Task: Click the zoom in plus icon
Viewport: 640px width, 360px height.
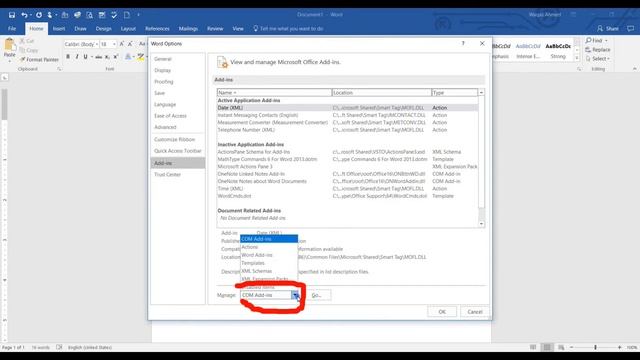Action: (620, 347)
